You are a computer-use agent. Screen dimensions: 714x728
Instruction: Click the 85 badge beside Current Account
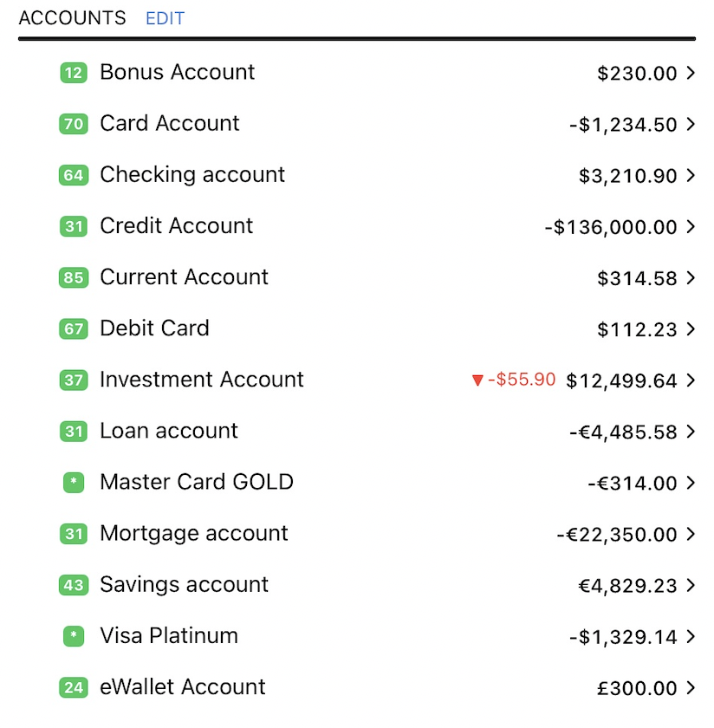(74, 278)
